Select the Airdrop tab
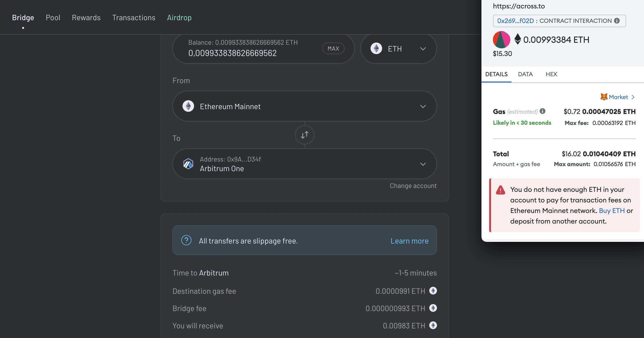 point(179,18)
